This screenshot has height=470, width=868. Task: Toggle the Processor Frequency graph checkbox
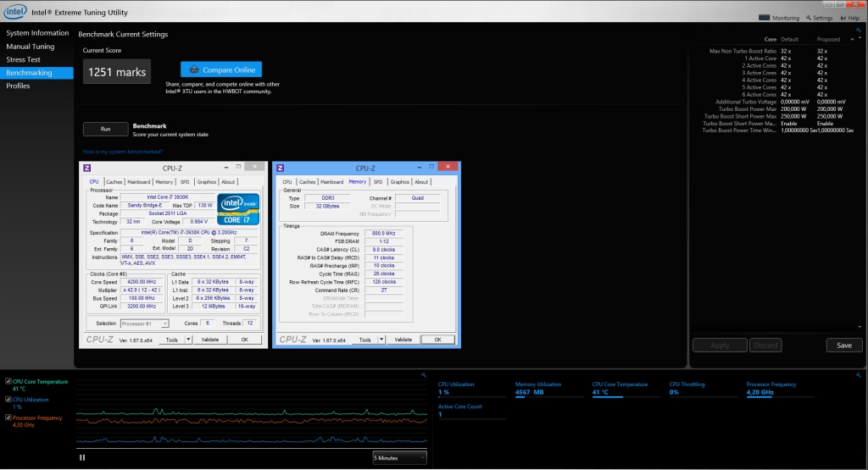(x=8, y=417)
